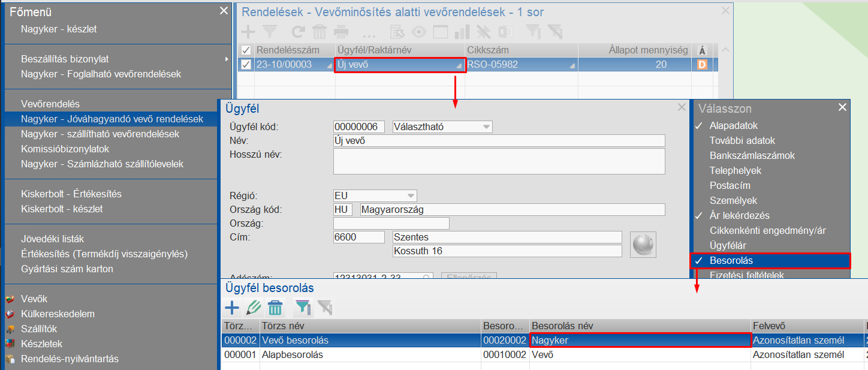The width and height of the screenshot is (868, 370).
Task: Expand the Beszállítás bizonylat submenu arrow
Action: pos(227,59)
